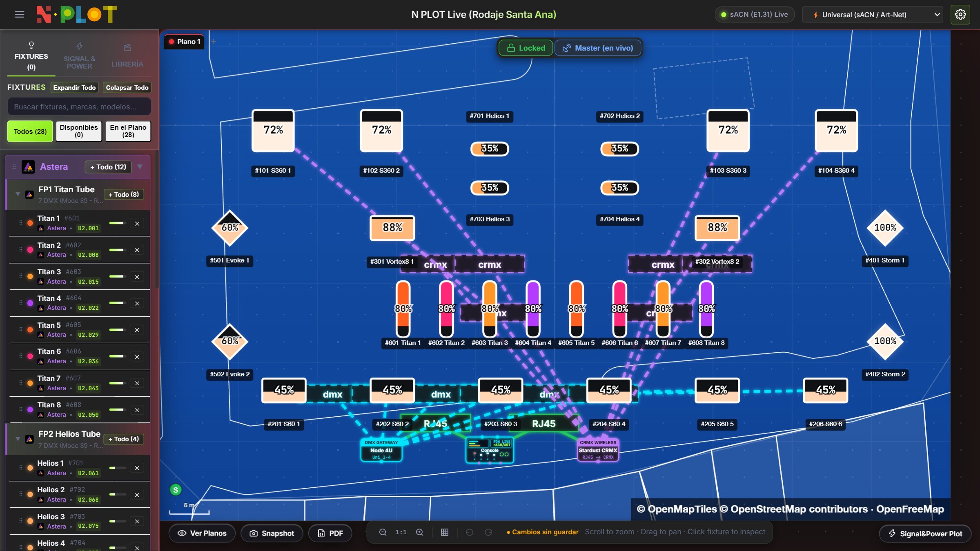The image size is (980, 551).
Task: Add a new plano with plus icon
Action: point(213,42)
